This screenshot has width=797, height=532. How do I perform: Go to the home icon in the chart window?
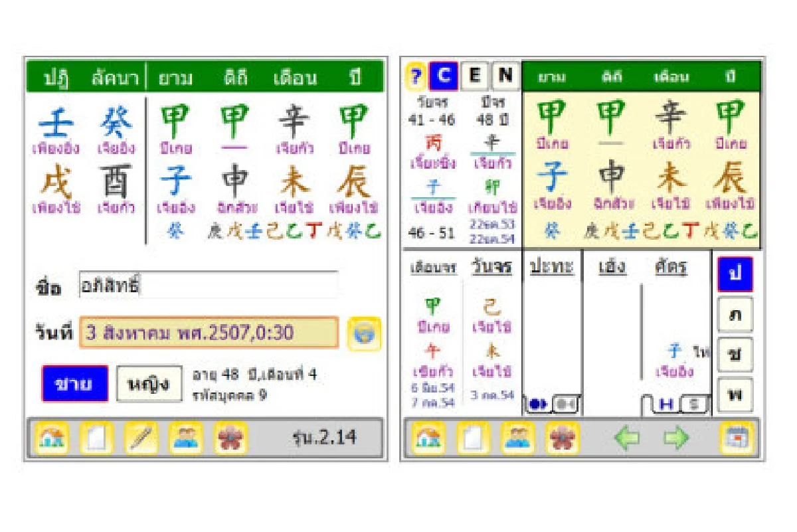tap(427, 438)
